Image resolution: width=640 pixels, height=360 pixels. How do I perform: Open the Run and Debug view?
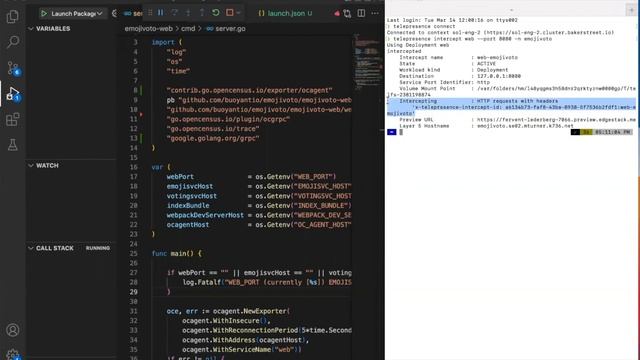(13, 94)
